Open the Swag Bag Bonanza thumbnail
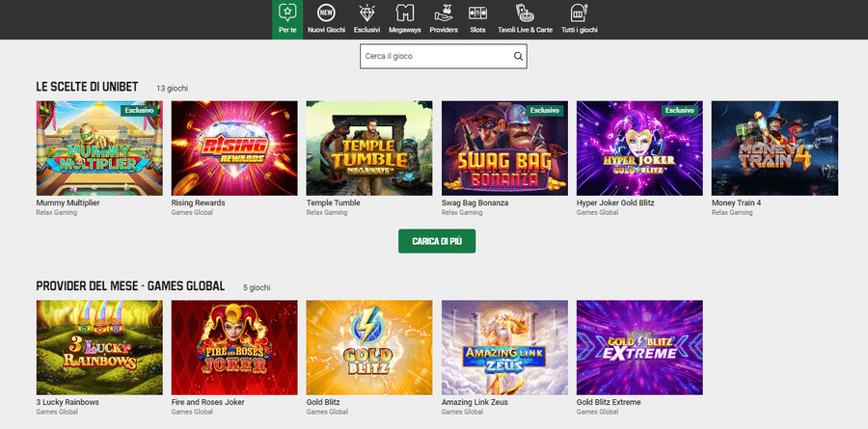The image size is (868, 429). 504,148
